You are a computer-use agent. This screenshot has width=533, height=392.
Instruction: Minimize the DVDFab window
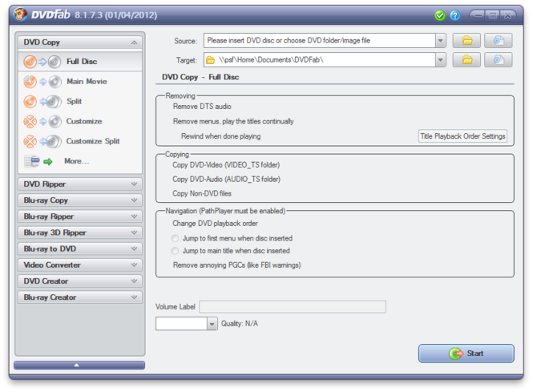click(x=478, y=15)
